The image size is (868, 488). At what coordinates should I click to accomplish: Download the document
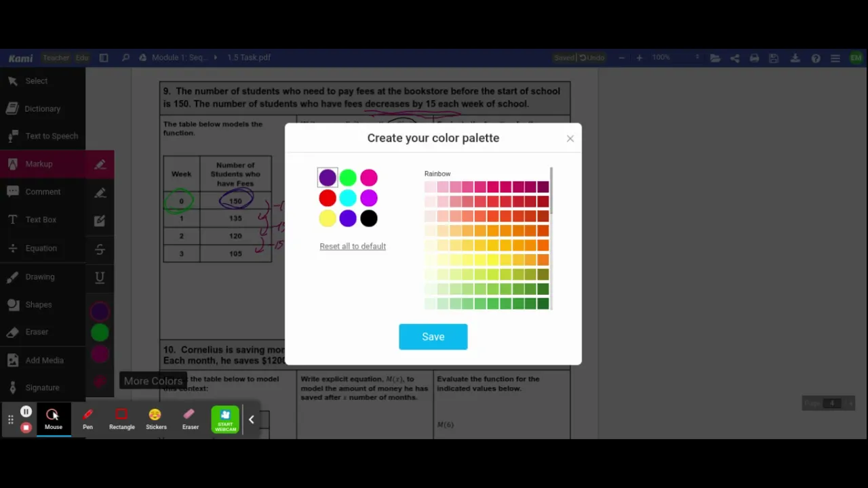point(795,58)
